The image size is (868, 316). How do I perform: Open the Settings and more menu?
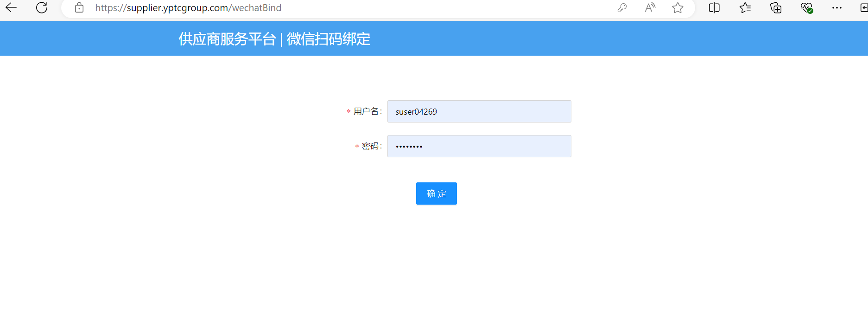[x=836, y=7]
